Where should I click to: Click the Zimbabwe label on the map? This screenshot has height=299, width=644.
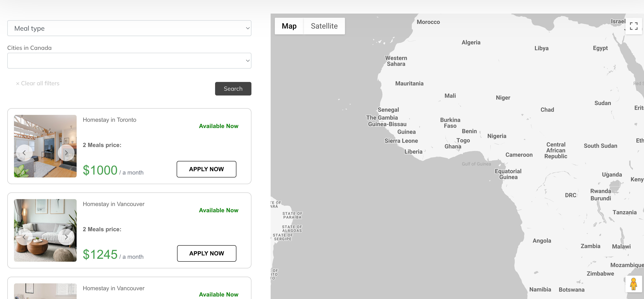(600, 274)
